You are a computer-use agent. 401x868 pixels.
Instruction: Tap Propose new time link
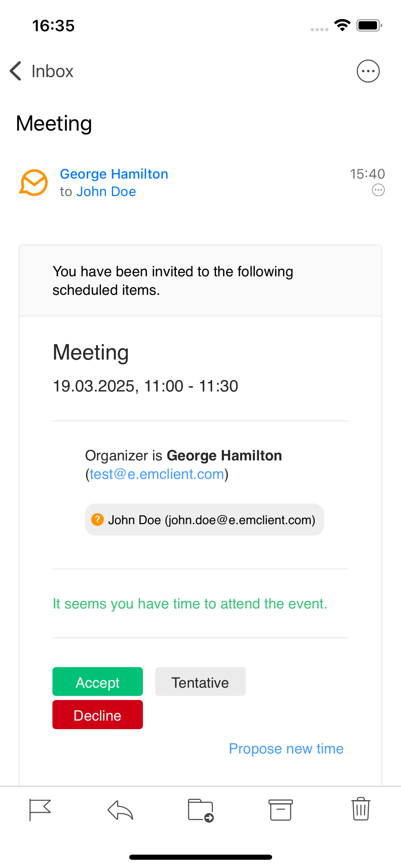coord(286,749)
